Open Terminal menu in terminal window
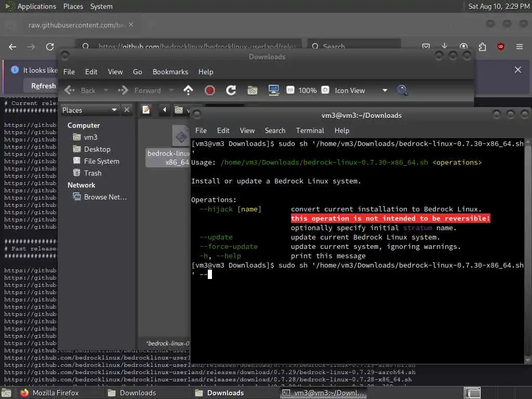Screen dimensions: 532x399 (310, 130)
